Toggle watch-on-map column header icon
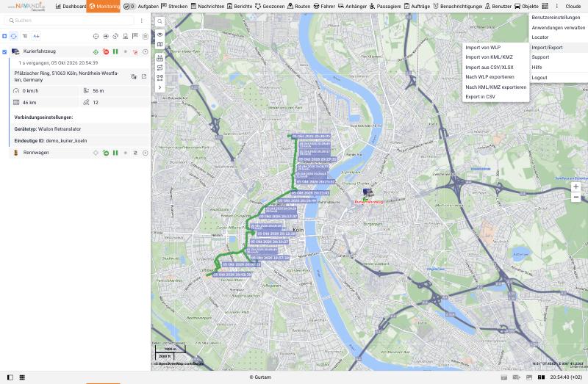The image size is (588, 384). click(x=96, y=36)
